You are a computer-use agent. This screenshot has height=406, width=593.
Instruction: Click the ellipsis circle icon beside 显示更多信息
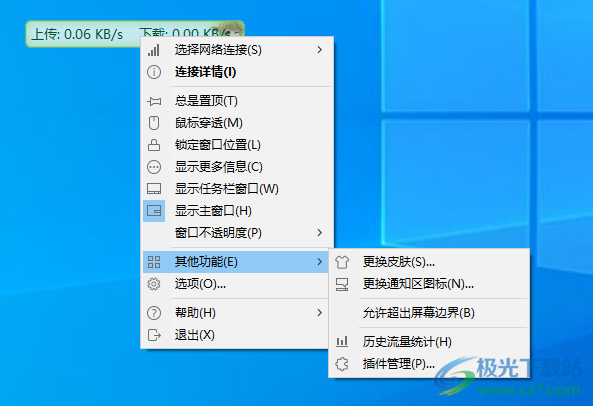tap(154, 167)
